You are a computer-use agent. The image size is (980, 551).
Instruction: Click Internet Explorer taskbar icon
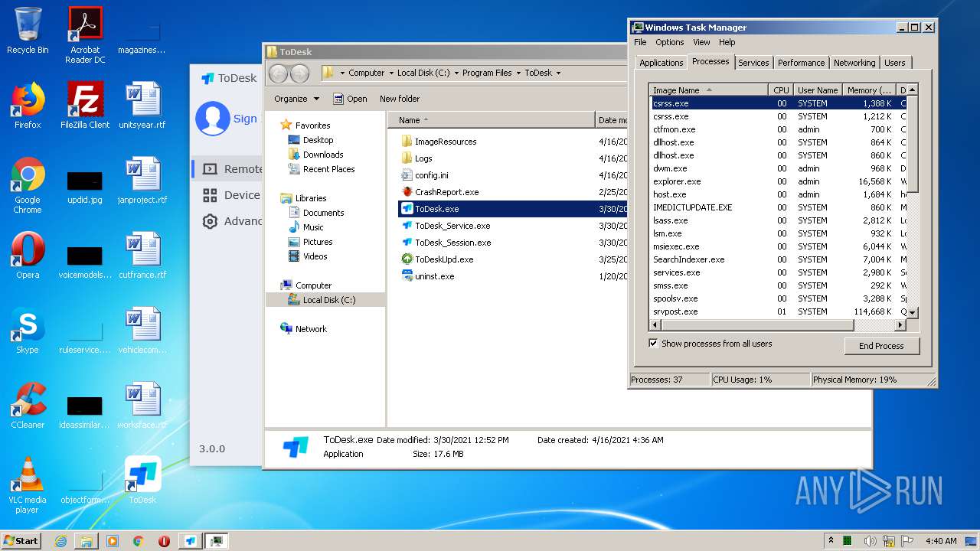point(60,540)
